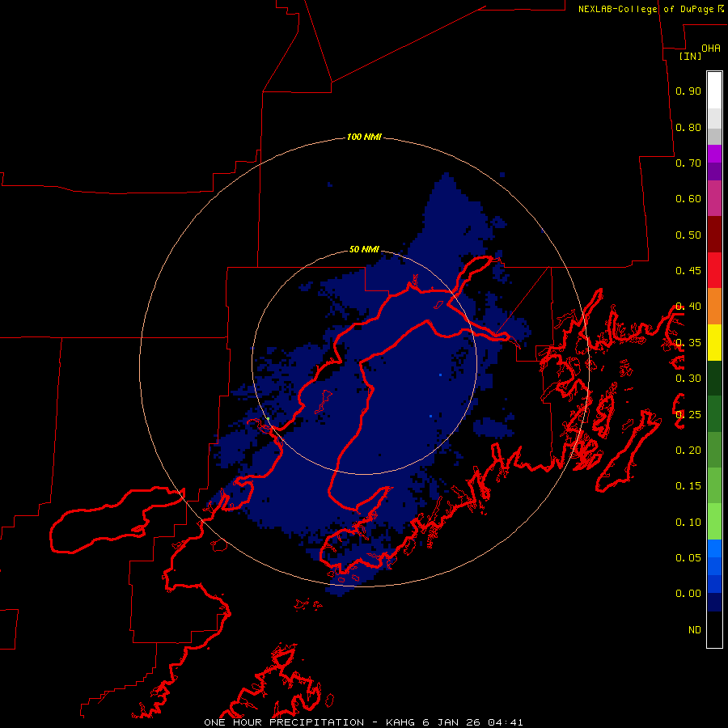
Task: Click the 0.05 legend value
Action: (688, 557)
